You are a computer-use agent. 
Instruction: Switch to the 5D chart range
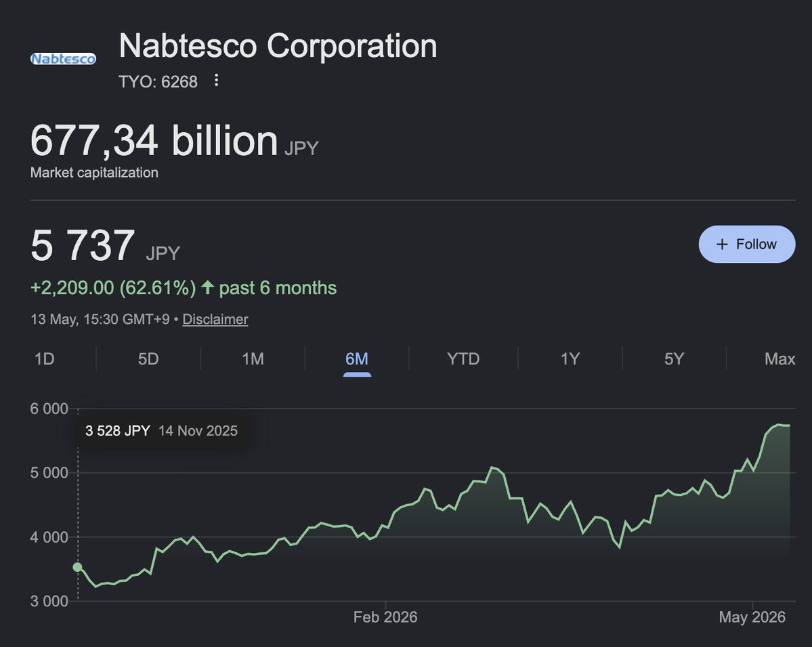(148, 358)
